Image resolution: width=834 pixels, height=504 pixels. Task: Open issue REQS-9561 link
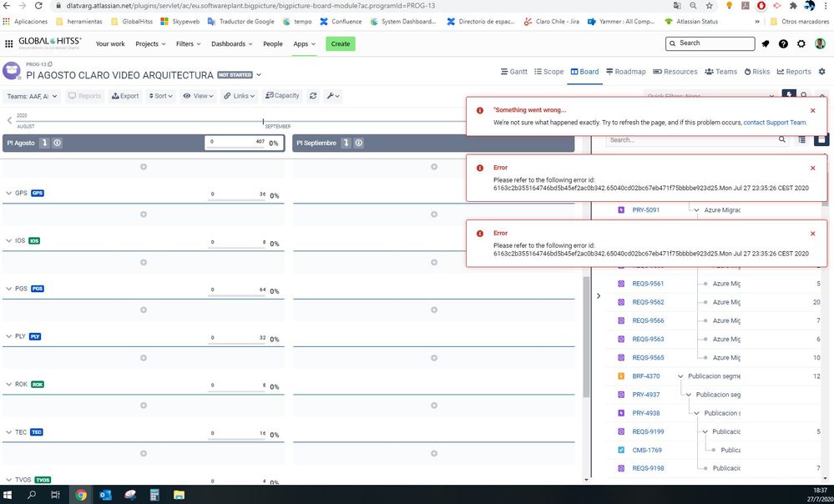click(x=648, y=284)
